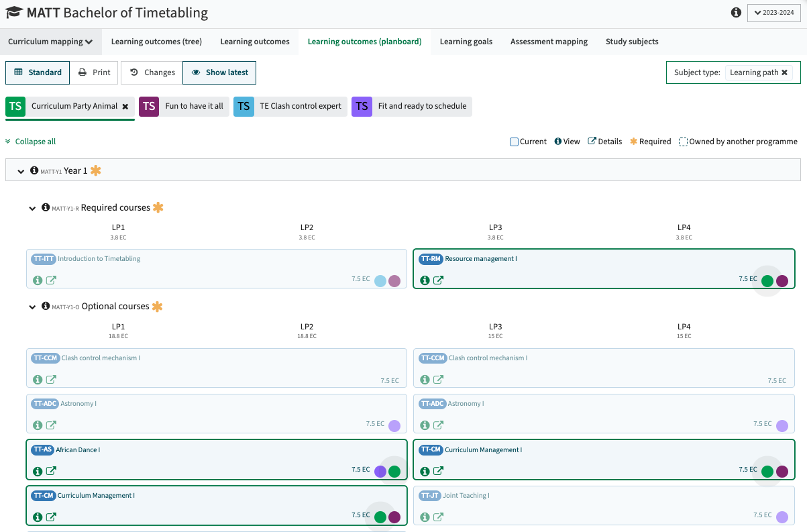Select the Curriculum Party Animal chip
The image size is (807, 532).
click(x=70, y=106)
